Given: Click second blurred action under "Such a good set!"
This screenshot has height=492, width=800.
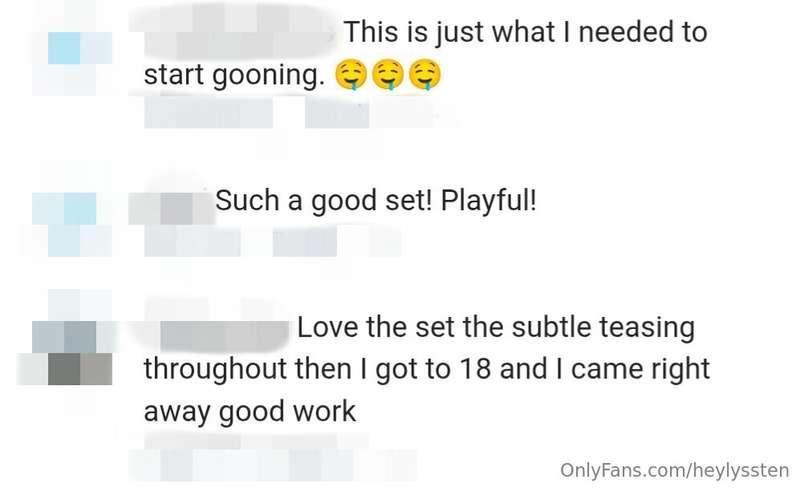Looking at the screenshot, I should point(305,242).
